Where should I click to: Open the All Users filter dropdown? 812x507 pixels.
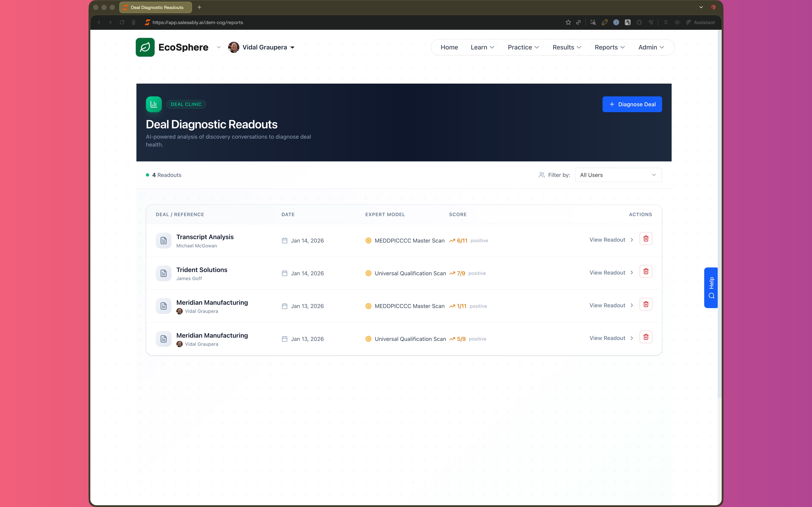pyautogui.click(x=618, y=175)
